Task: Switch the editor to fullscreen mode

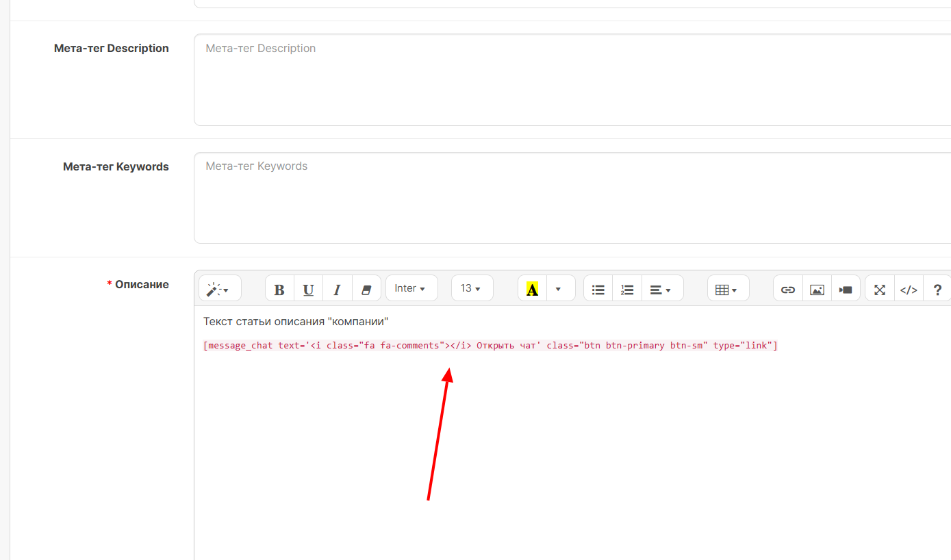Action: click(x=880, y=289)
